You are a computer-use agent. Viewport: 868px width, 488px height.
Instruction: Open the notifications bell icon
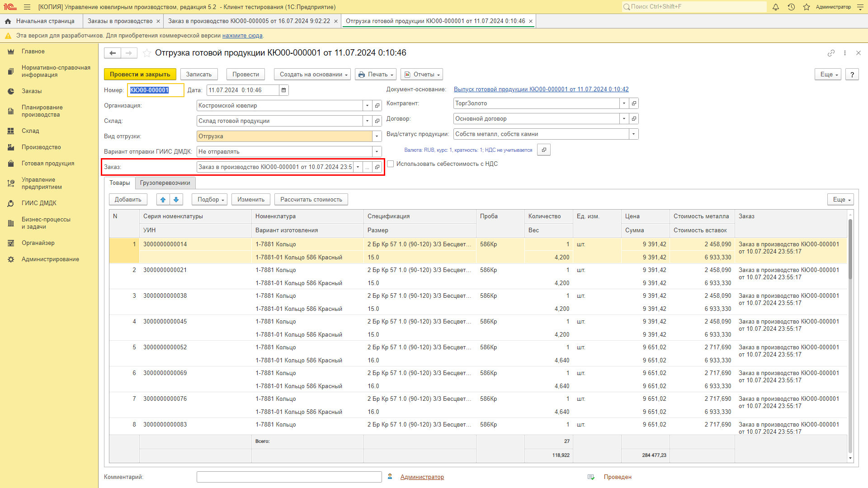pyautogui.click(x=776, y=7)
